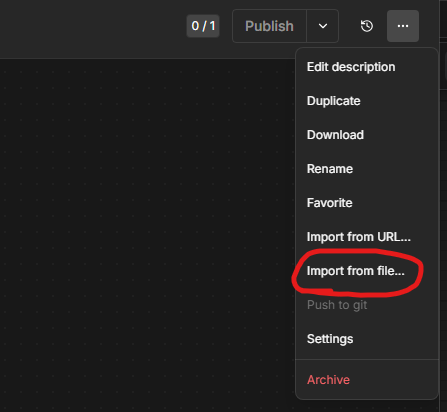
Task: Mark workflow as Favorite
Action: (x=367, y=203)
